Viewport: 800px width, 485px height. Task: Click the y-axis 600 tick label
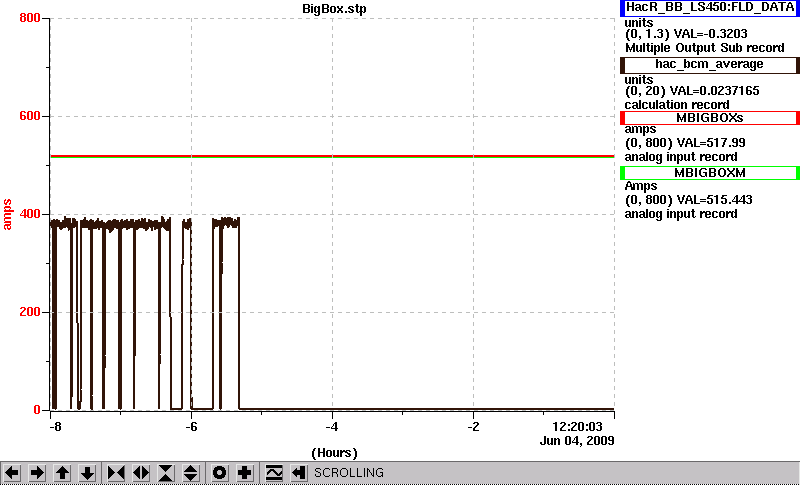click(x=30, y=116)
